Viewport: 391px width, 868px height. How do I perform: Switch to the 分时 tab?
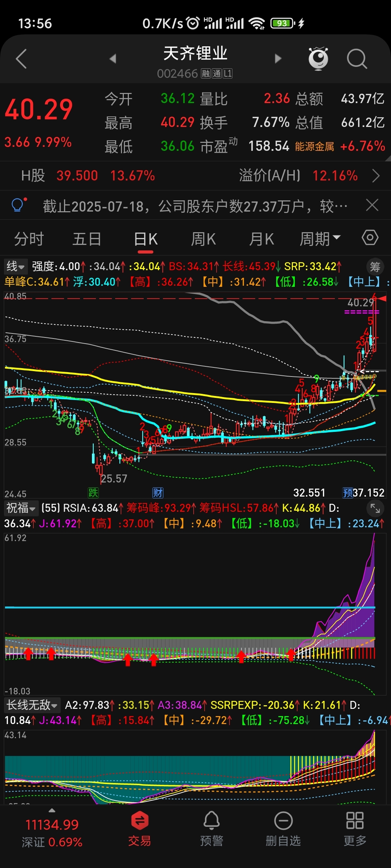click(29, 239)
